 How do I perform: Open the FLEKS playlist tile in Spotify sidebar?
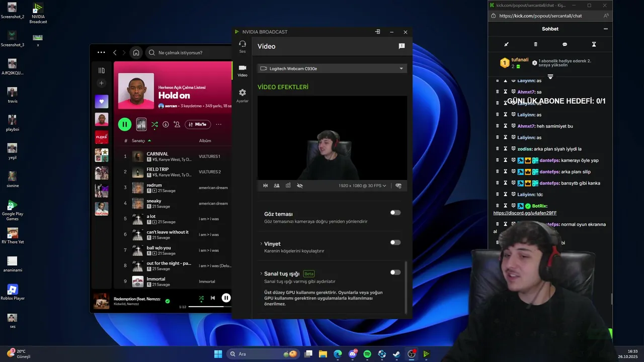coord(102,137)
